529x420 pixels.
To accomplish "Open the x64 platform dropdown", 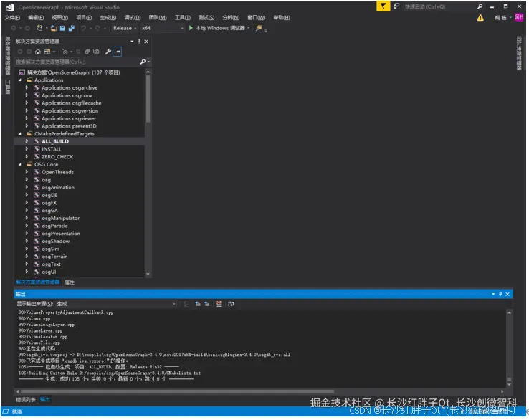I will 162,28.
